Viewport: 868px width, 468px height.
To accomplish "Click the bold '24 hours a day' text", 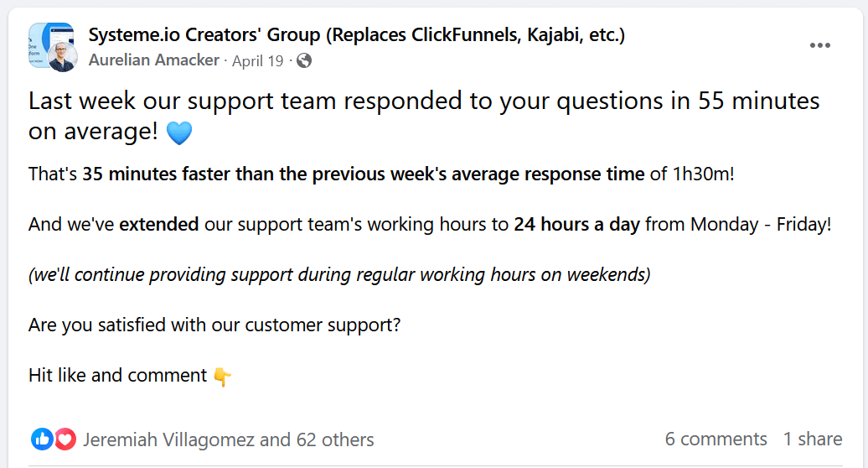I will 576,225.
